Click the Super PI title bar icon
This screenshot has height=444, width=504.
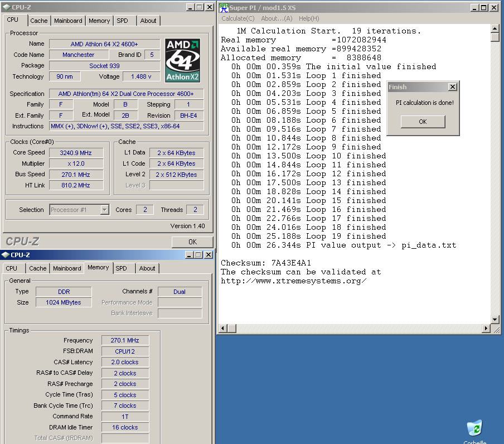tap(224, 8)
